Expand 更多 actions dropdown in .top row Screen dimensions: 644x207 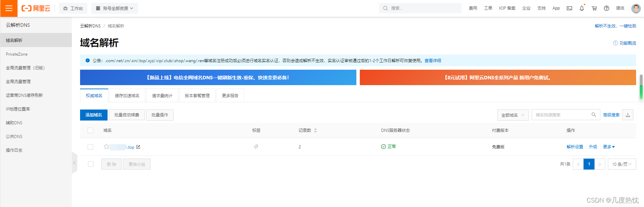(609, 147)
